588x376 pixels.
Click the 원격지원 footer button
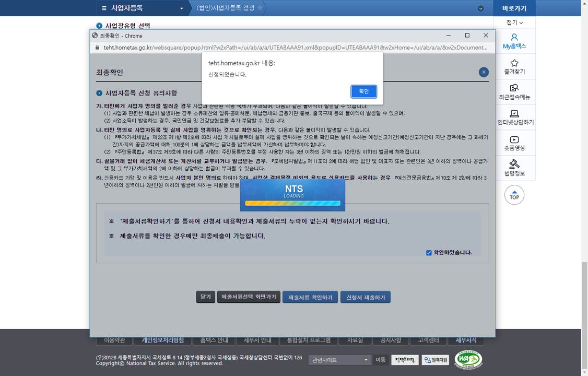(436, 360)
